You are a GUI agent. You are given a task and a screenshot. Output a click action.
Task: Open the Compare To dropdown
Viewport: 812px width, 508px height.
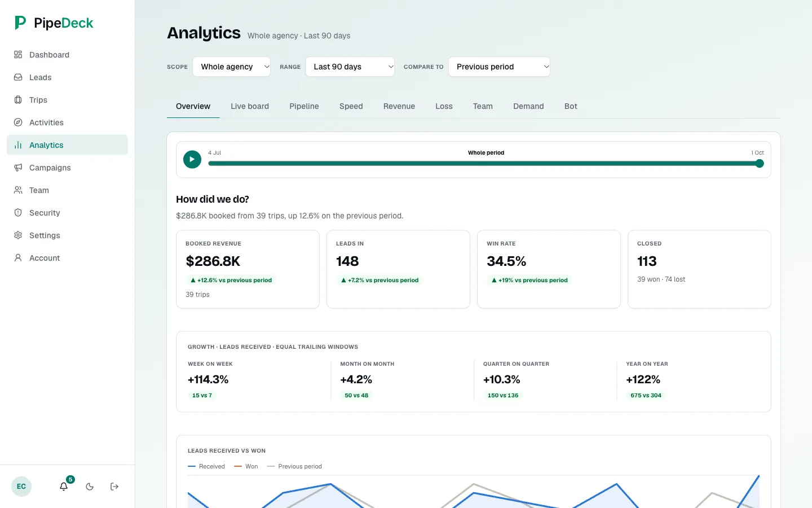[500, 67]
